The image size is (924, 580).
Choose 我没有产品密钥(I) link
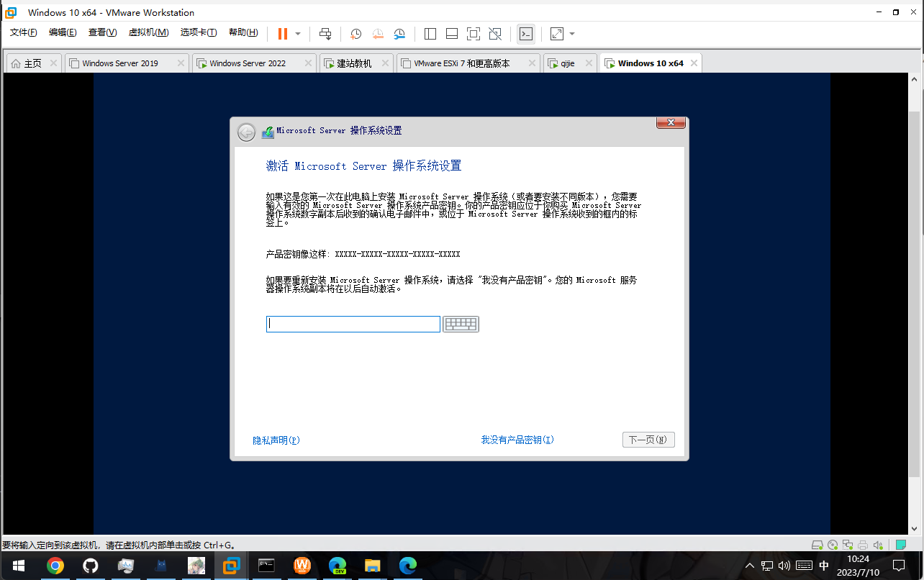[x=517, y=440]
